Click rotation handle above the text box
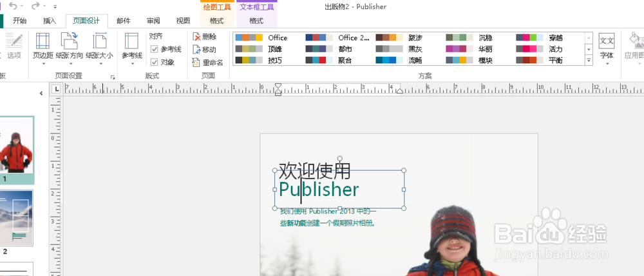This screenshot has width=644, height=276. tap(339, 159)
